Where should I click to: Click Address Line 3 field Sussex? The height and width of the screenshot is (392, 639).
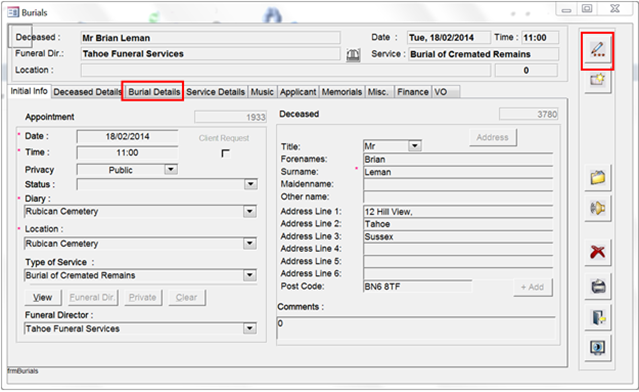(458, 236)
